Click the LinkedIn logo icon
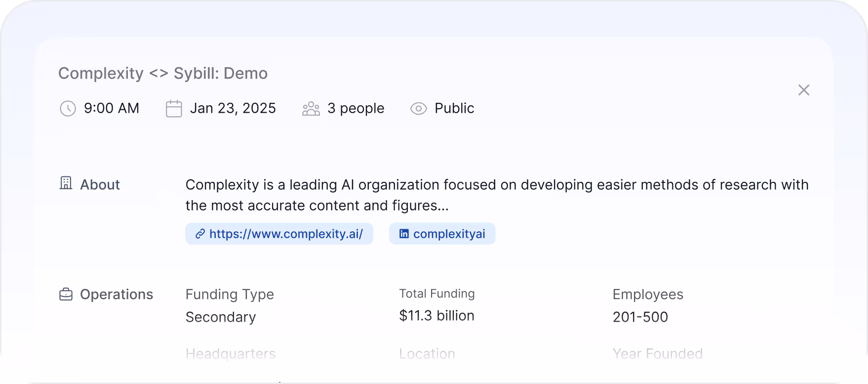The width and height of the screenshot is (868, 384). [404, 234]
